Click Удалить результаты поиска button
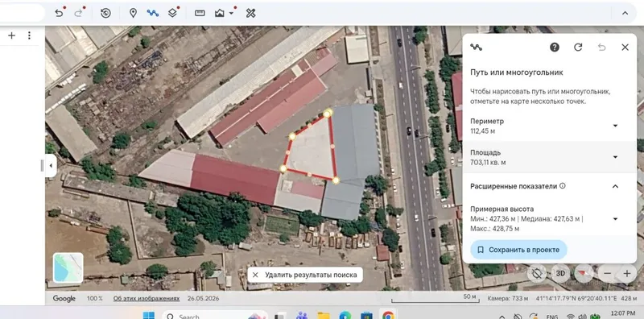Screen dimensions: 644x319 [305, 275]
